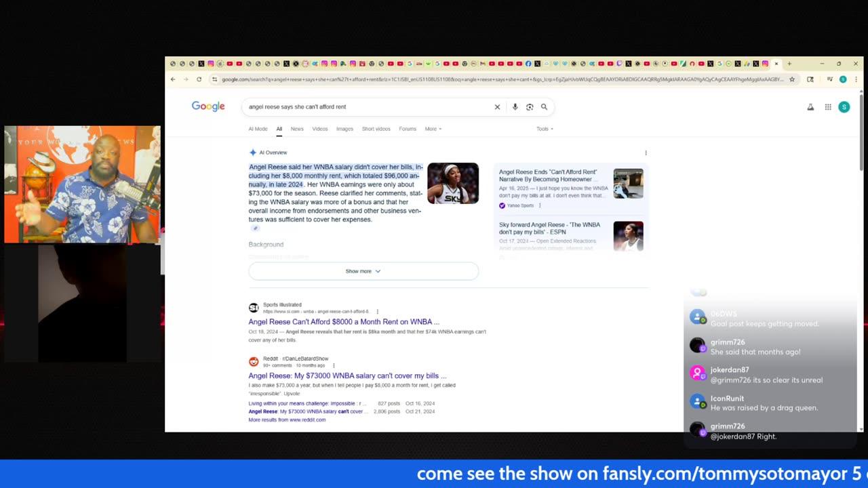Image resolution: width=868 pixels, height=488 pixels.
Task: Open 'Angel Reese Ends Can't Afford Rent' article
Action: point(548,176)
